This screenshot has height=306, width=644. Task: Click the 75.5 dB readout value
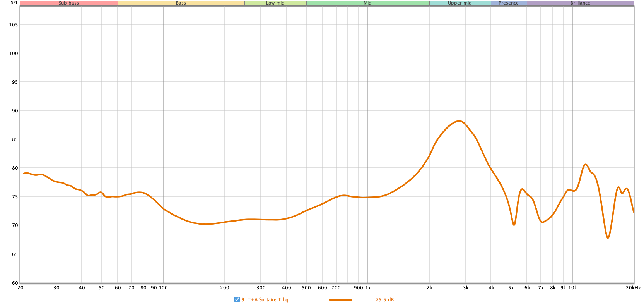[x=384, y=300]
